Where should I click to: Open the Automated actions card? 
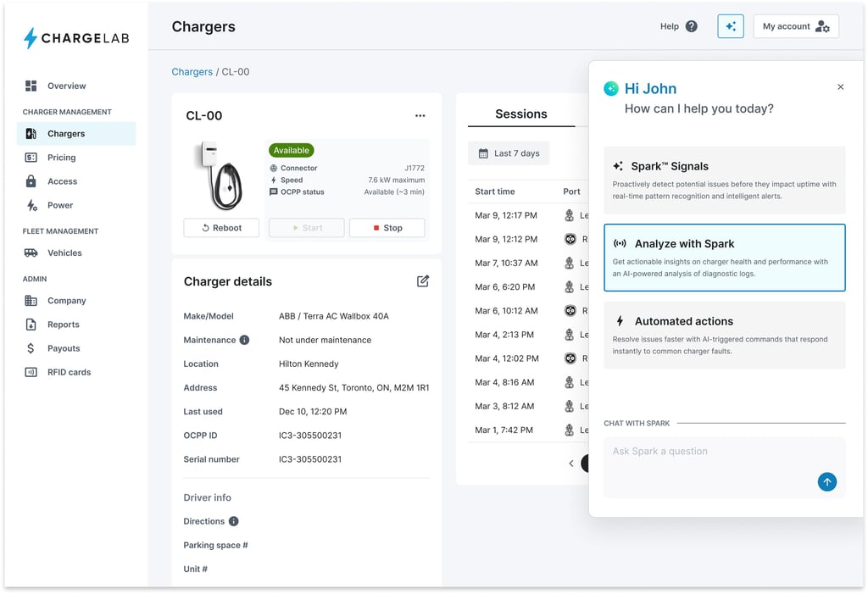725,335
